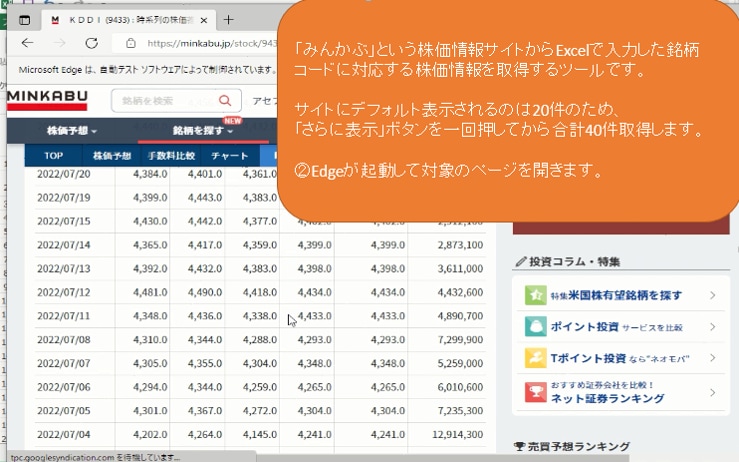Click opening price 4,481.0
Image resolution: width=739 pixels, height=462 pixels.
click(x=150, y=292)
